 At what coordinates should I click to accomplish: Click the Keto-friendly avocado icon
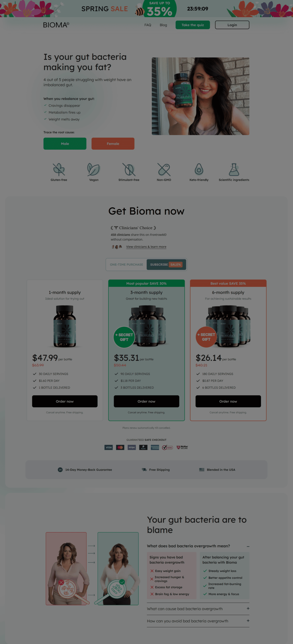(x=199, y=169)
